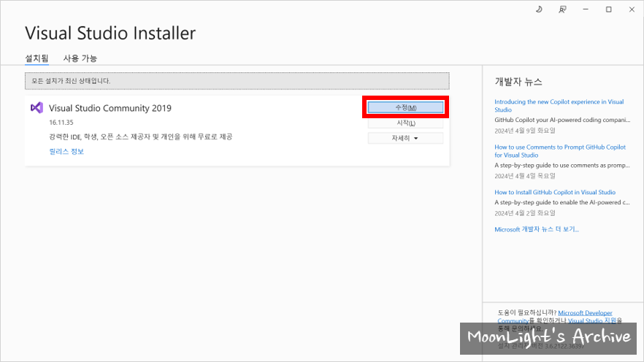Switch to the 사용 가능 tab
Image resolution: width=644 pixels, height=362 pixels.
(80, 58)
